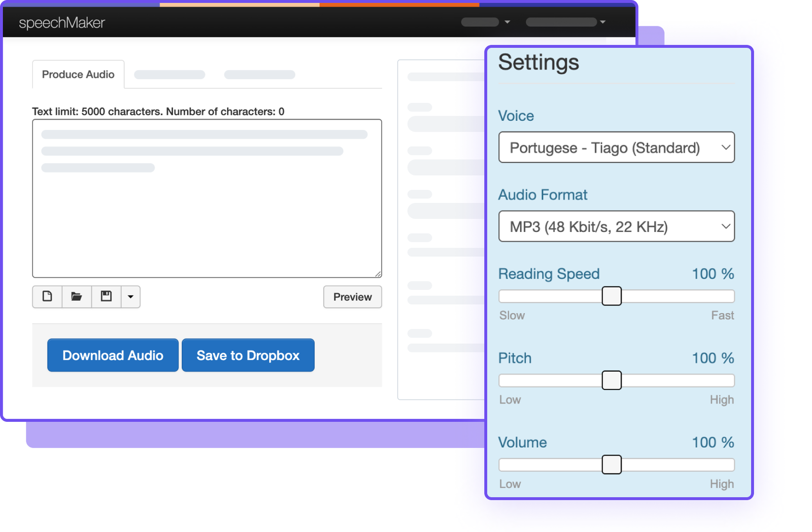Click the Volume slider handle
The height and width of the screenshot is (532, 812).
pos(612,464)
